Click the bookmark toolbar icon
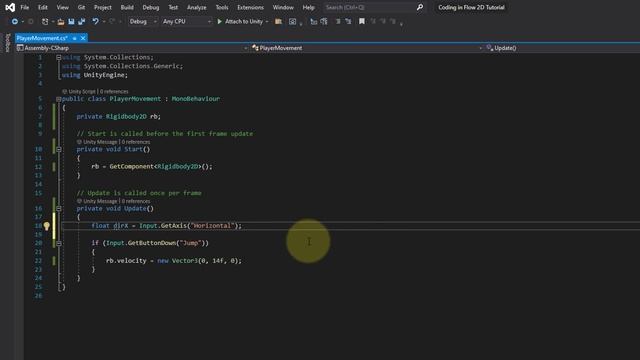The height and width of the screenshot is (360, 640). (x=362, y=21)
